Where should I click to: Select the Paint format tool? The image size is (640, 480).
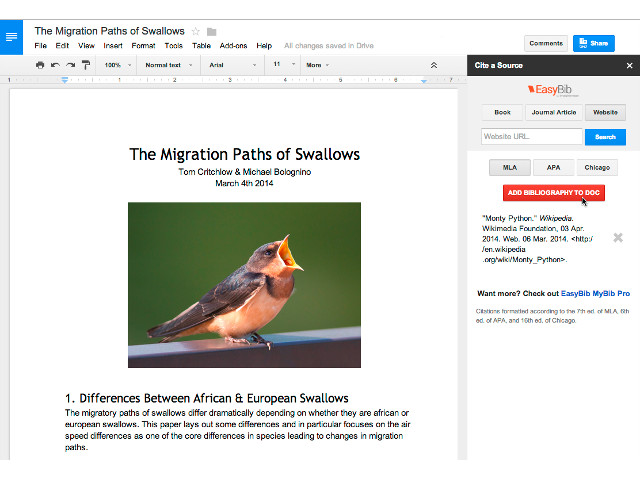coord(86,65)
